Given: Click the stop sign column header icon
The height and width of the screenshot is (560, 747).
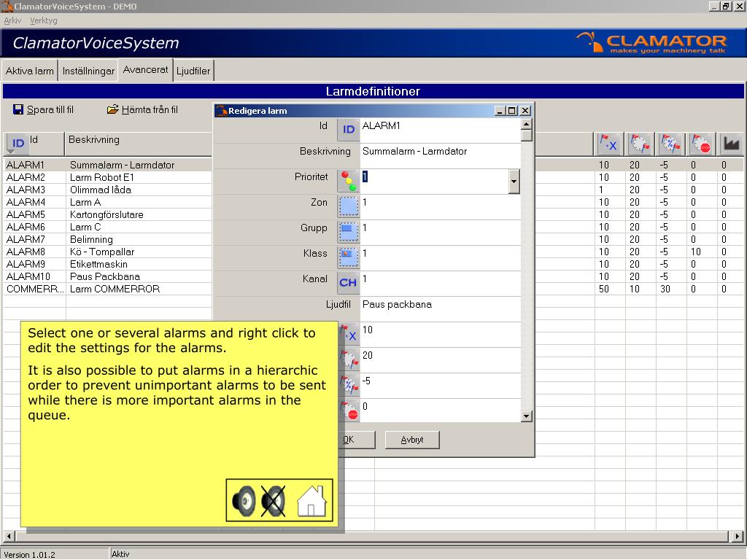Looking at the screenshot, I should pyautogui.click(x=700, y=144).
